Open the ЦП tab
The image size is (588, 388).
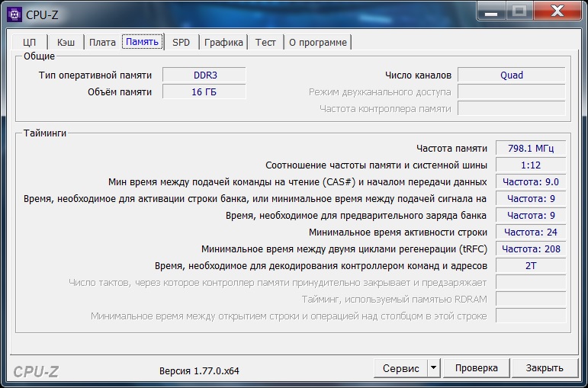pyautogui.click(x=29, y=42)
